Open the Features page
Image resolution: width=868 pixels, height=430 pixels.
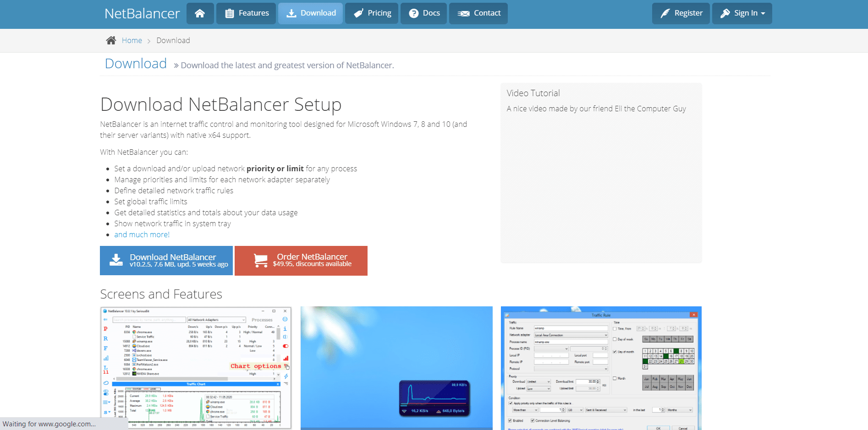pyautogui.click(x=246, y=13)
